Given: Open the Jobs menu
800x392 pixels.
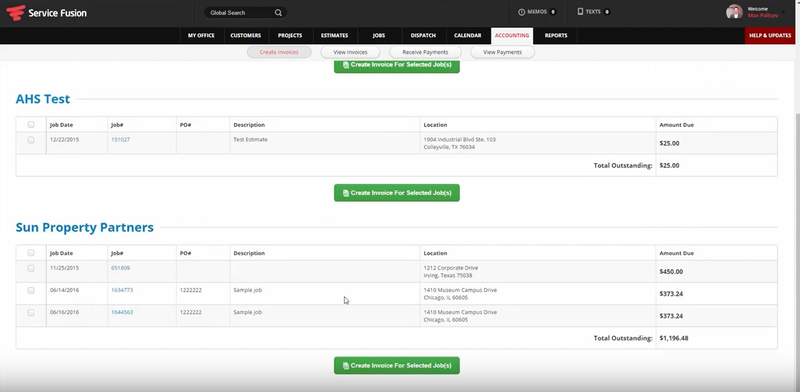Looking at the screenshot, I should 379,36.
